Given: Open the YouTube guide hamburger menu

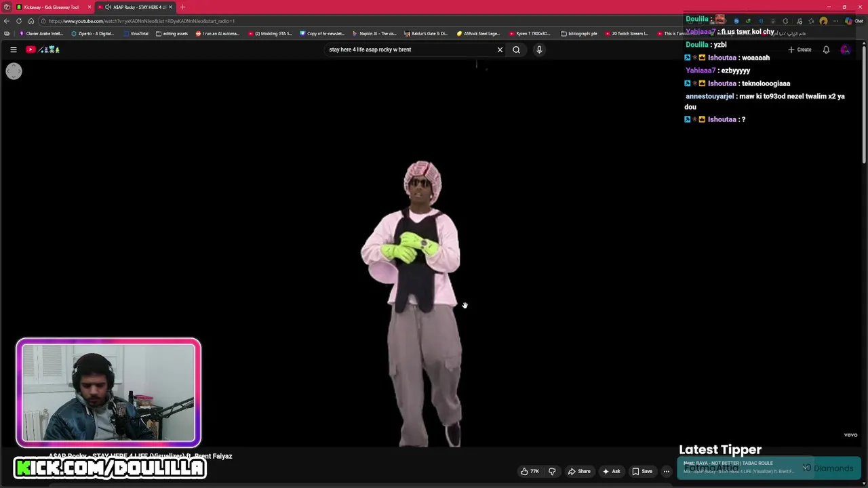Looking at the screenshot, I should pyautogui.click(x=13, y=49).
